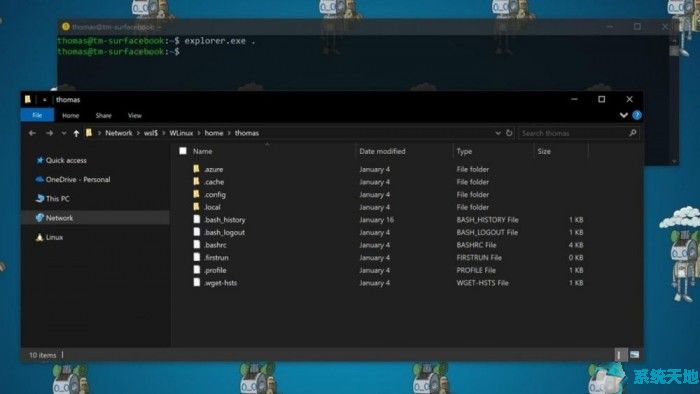Click the BASHRC File type cell
Viewport: 700px width, 394px height.
476,245
